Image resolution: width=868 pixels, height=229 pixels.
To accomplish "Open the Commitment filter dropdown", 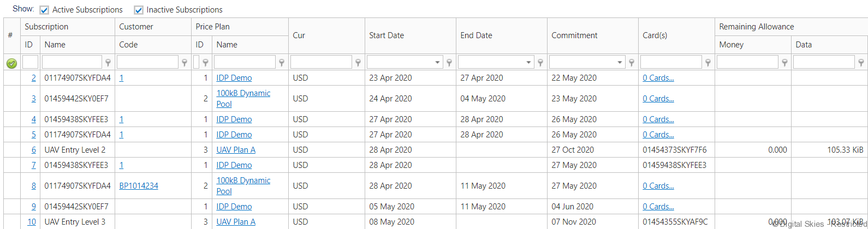I will (620, 63).
